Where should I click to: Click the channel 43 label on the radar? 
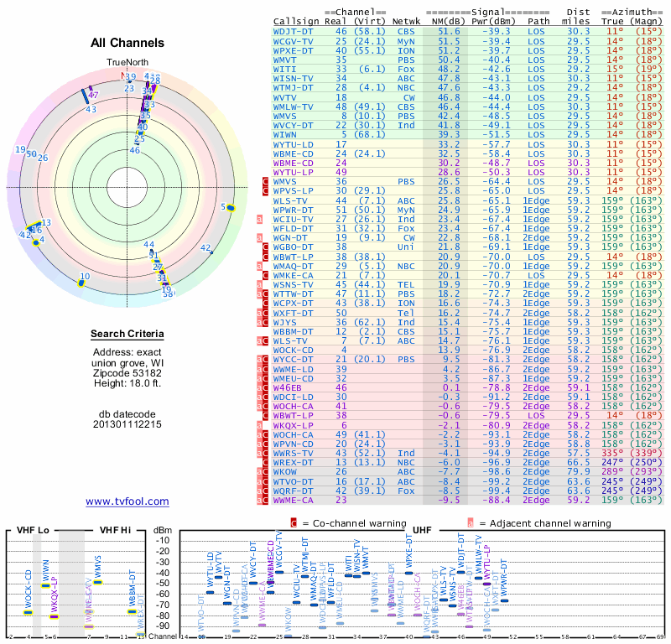tap(91, 109)
